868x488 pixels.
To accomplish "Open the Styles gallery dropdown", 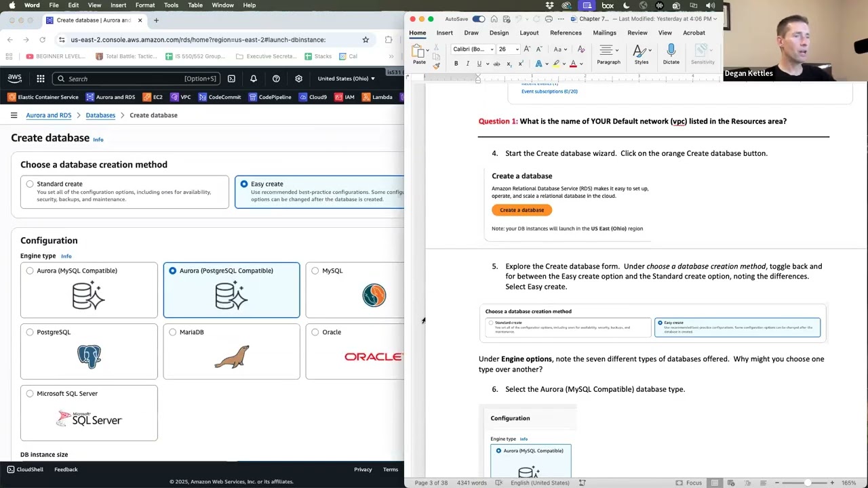I will (641, 54).
